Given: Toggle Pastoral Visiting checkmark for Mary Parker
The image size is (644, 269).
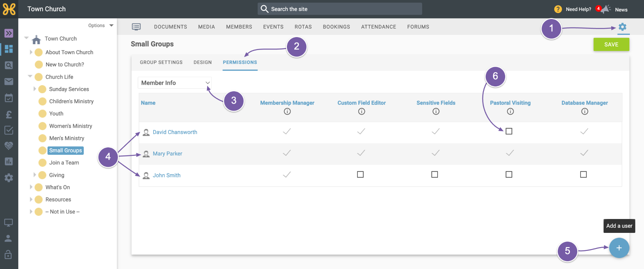Looking at the screenshot, I should point(510,153).
